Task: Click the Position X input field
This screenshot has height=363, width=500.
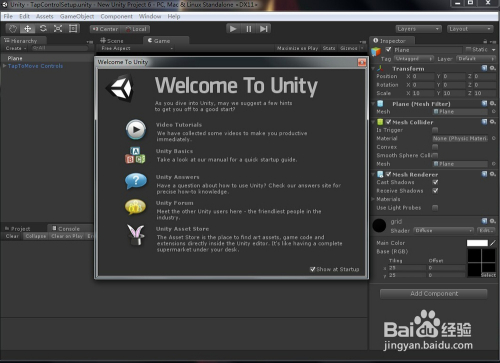Action: coord(423,76)
